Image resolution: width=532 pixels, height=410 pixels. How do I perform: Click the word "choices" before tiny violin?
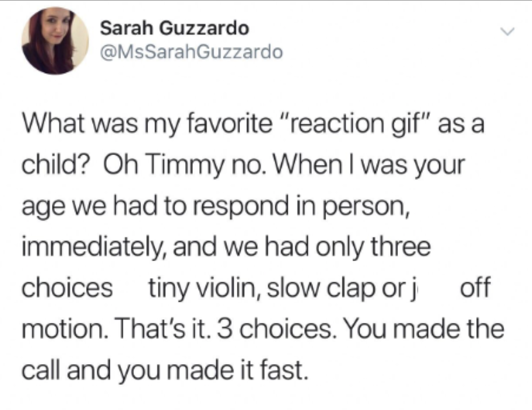[x=67, y=288]
